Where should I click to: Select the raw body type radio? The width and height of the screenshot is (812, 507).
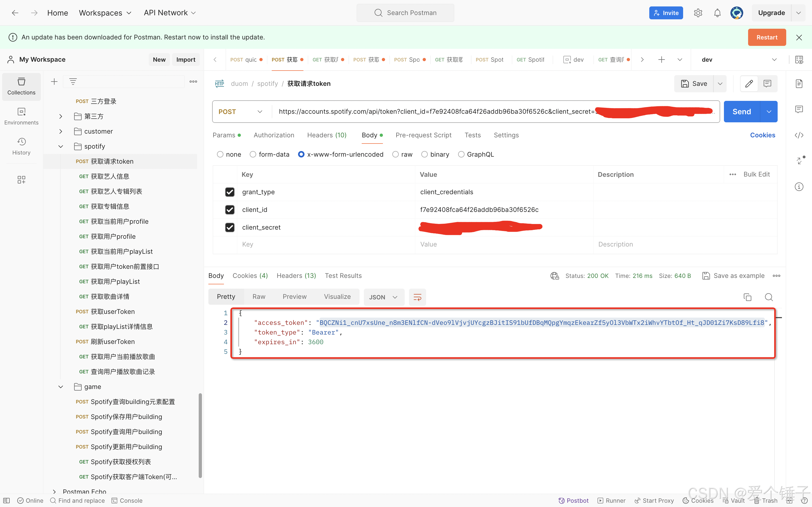396,154
